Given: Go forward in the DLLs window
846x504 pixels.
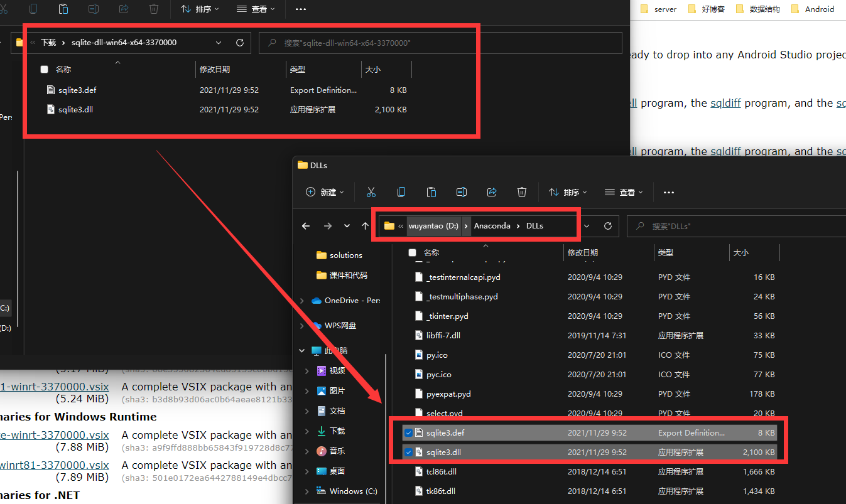Looking at the screenshot, I should point(327,226).
